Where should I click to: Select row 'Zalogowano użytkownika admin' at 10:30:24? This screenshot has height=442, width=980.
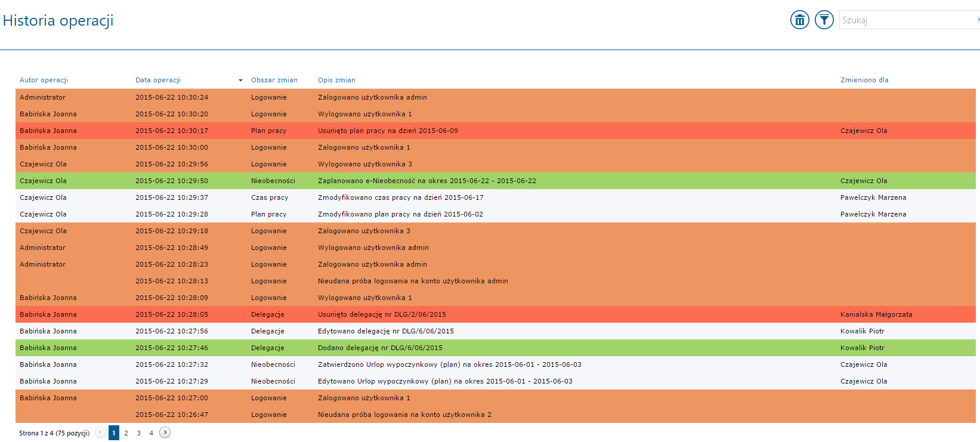coord(496,97)
